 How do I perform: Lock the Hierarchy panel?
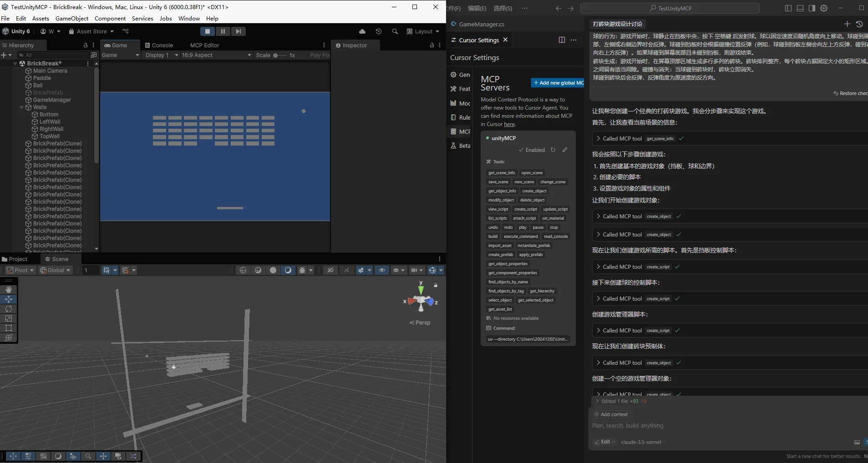pos(86,45)
